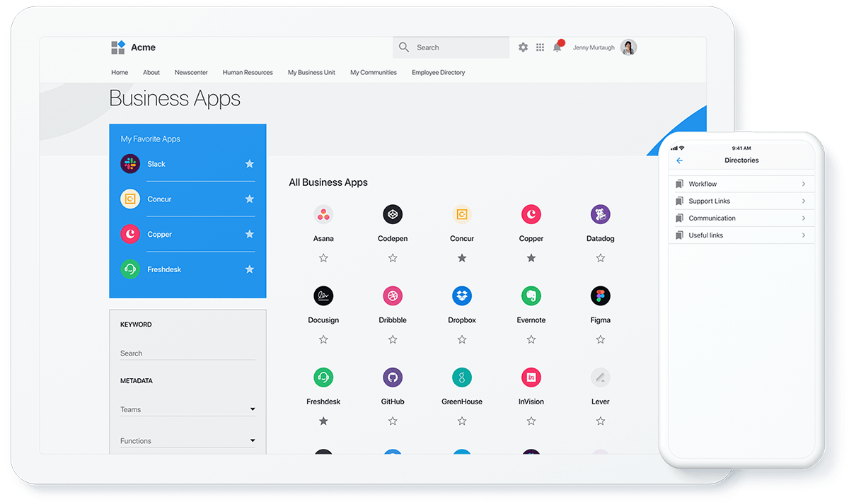Open the Human Resources menu

coord(248,72)
